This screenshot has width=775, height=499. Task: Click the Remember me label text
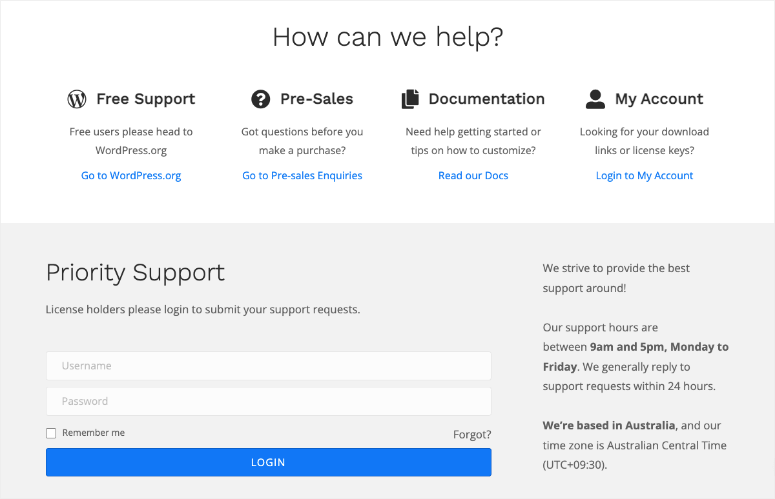pyautogui.click(x=93, y=433)
